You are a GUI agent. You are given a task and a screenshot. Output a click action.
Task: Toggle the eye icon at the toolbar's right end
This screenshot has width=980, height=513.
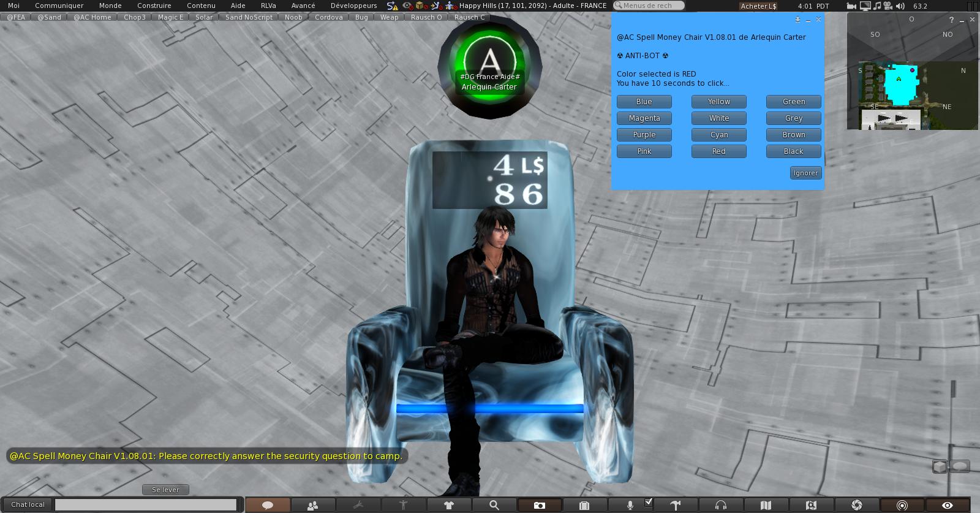coord(947,505)
